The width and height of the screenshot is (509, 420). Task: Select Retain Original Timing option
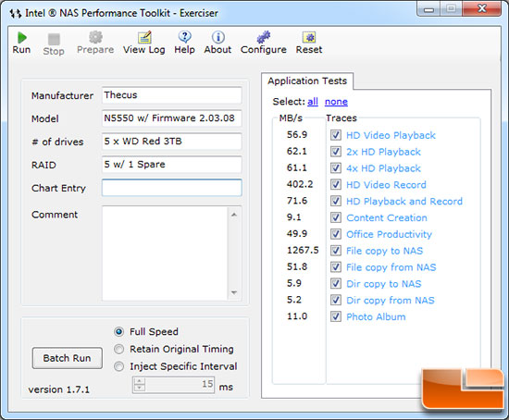point(119,350)
